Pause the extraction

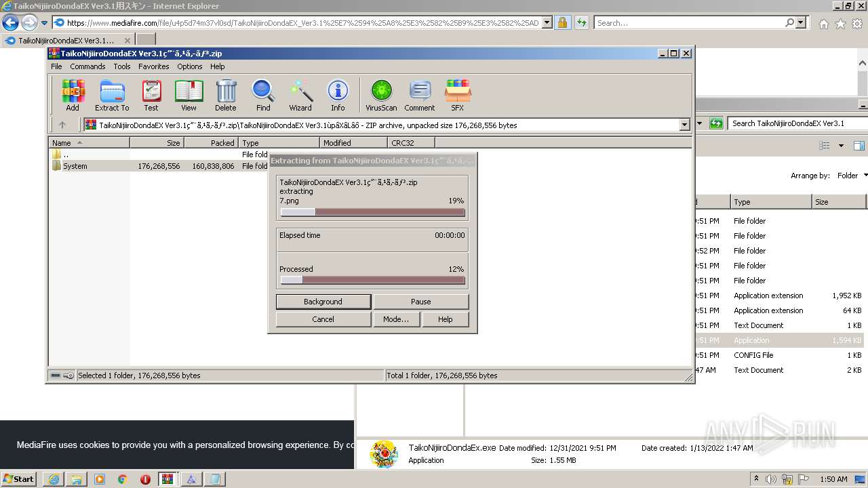pyautogui.click(x=420, y=302)
